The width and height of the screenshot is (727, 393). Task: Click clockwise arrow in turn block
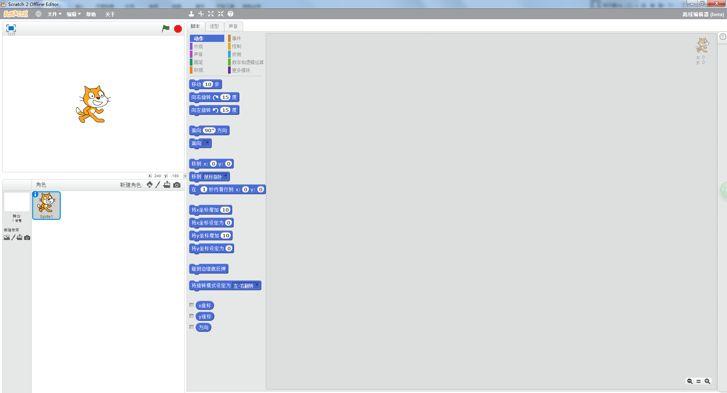click(216, 97)
